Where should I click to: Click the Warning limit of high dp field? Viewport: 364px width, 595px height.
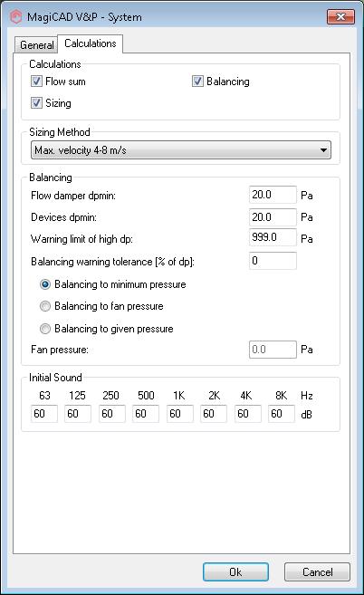tap(273, 237)
